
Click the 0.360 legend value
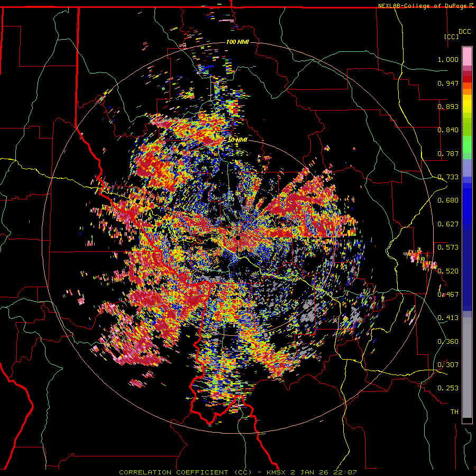[x=448, y=341]
